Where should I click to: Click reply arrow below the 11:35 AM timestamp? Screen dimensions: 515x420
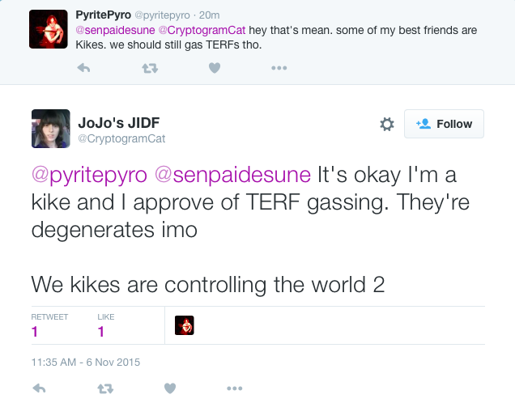(38, 388)
